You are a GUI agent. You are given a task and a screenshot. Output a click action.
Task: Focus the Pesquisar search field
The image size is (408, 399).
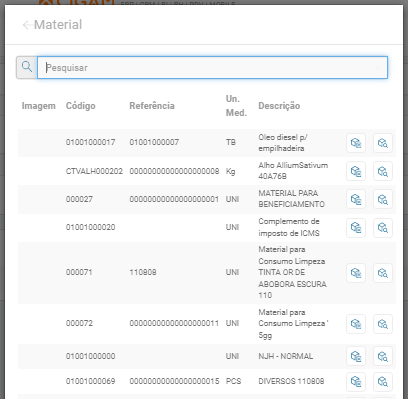212,67
